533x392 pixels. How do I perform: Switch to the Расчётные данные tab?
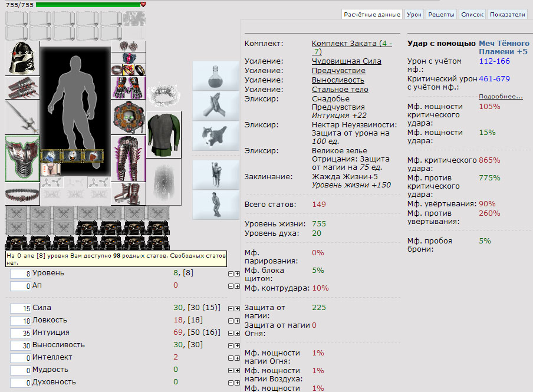click(x=372, y=14)
